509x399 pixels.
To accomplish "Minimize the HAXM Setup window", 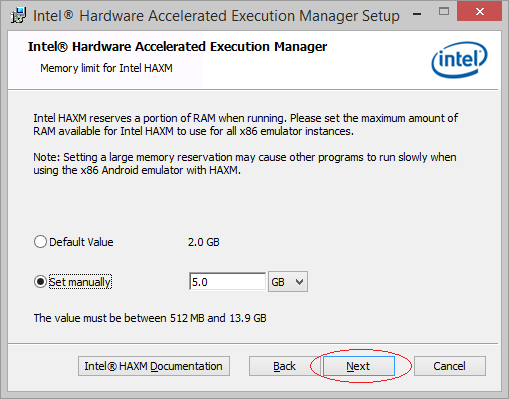I will click(417, 14).
